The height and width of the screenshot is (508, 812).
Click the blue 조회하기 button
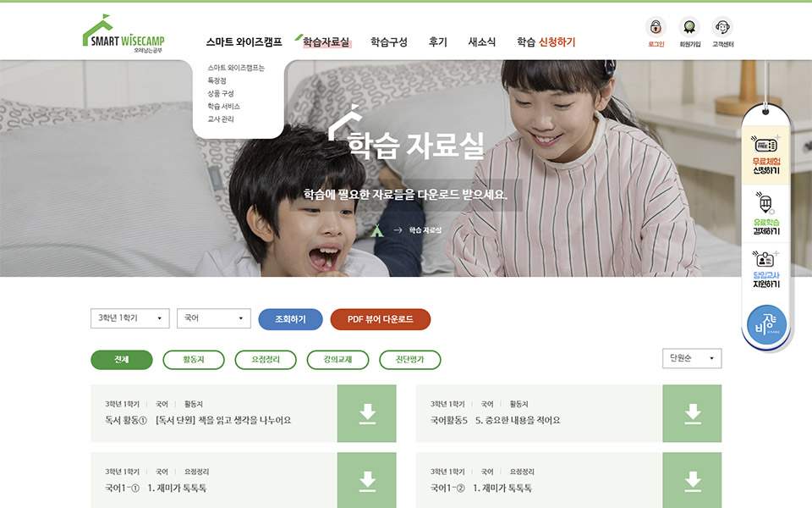(290, 319)
